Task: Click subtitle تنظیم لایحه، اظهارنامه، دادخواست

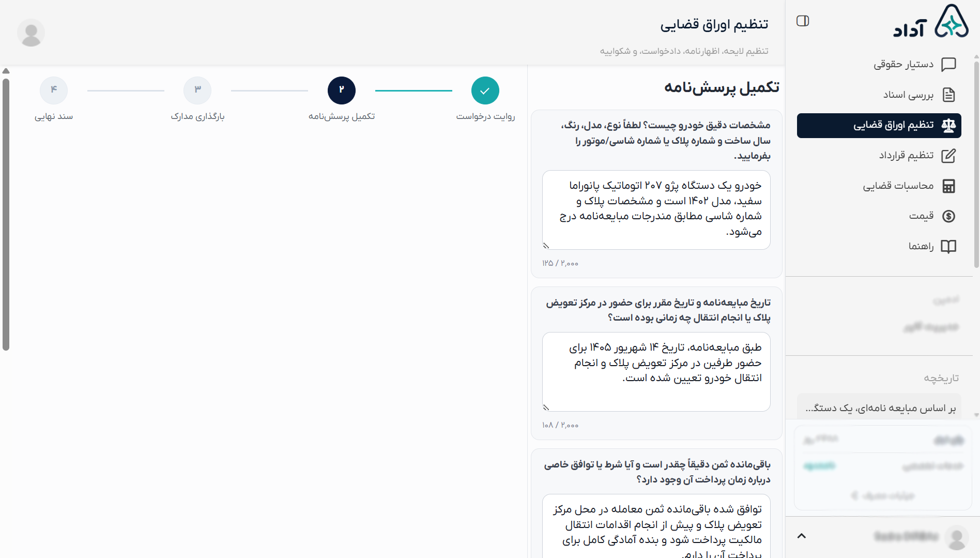Action: [684, 51]
